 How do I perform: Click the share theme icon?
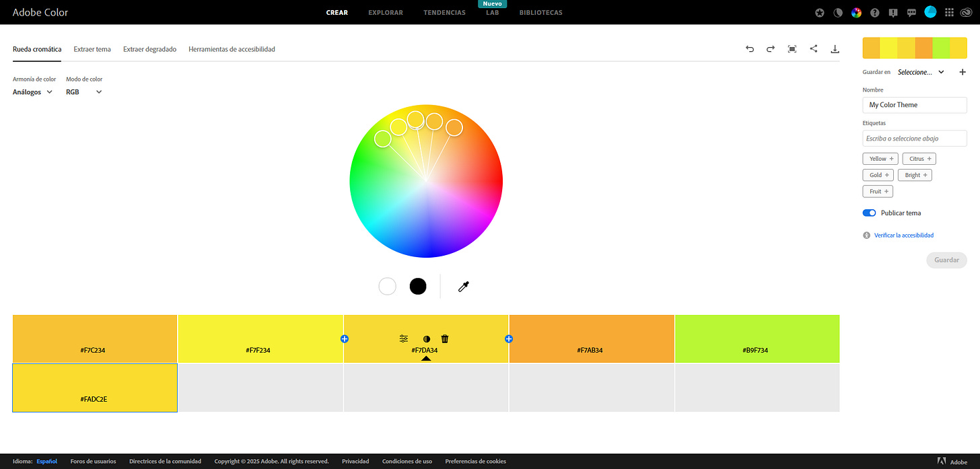[814, 48]
